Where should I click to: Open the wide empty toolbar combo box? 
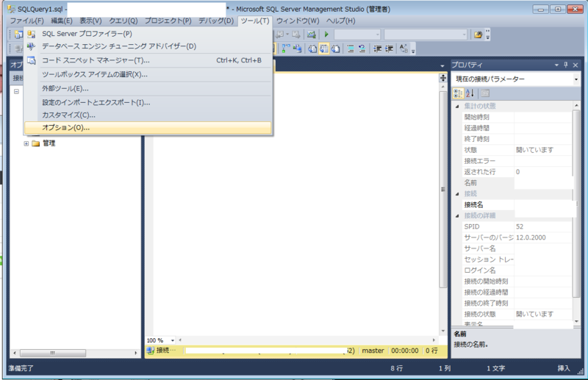(426, 35)
